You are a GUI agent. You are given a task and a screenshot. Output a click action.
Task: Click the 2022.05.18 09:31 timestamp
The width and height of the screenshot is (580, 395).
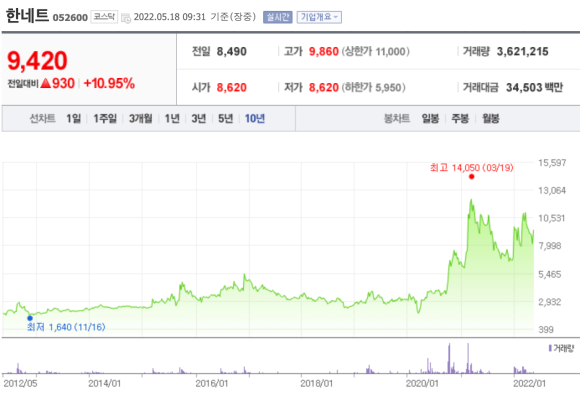click(169, 17)
